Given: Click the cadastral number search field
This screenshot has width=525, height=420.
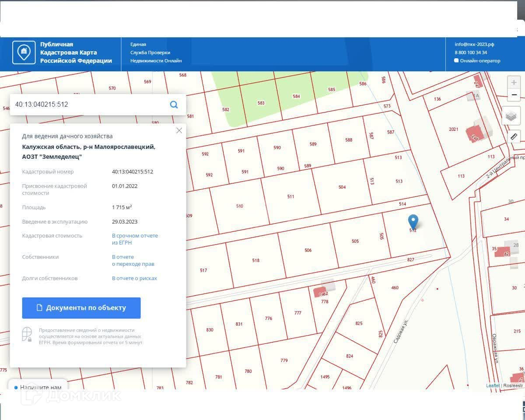Looking at the screenshot, I should pos(87,105).
